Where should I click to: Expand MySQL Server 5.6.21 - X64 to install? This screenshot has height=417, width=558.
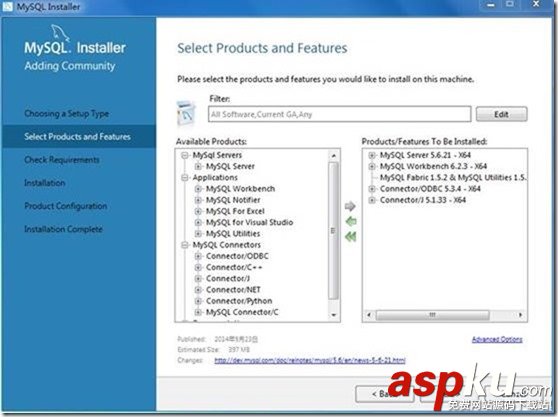tap(372, 155)
